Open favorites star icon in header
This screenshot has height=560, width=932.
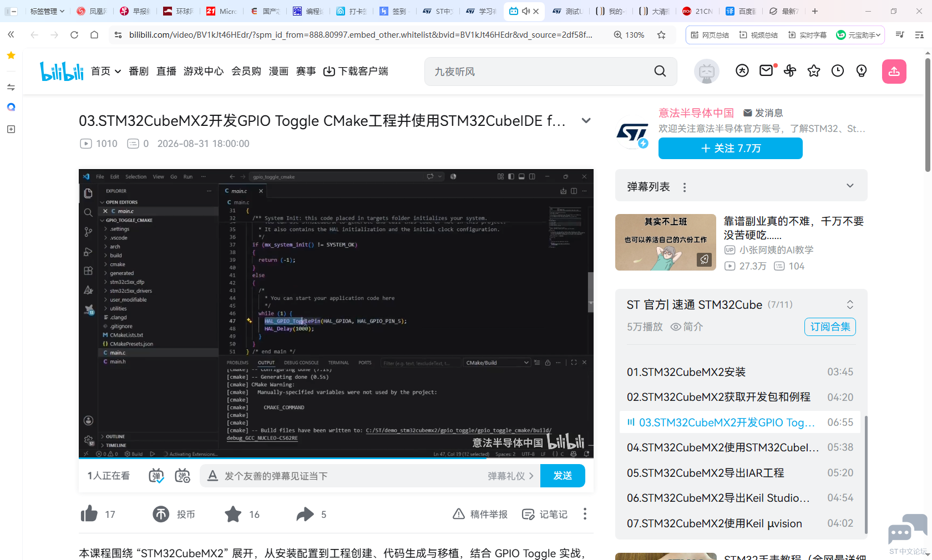tap(814, 70)
